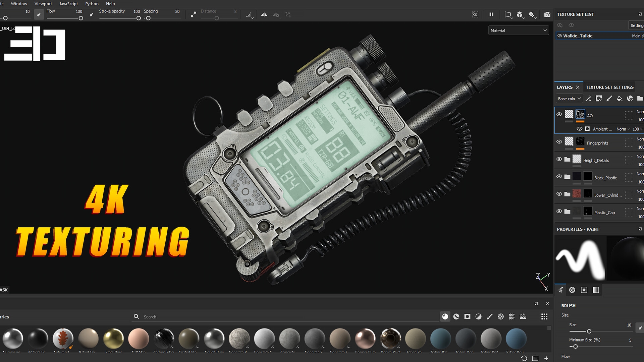Viewport: 644px width, 362px height.
Task: Add a new folder in Layers
Action: pos(640,99)
